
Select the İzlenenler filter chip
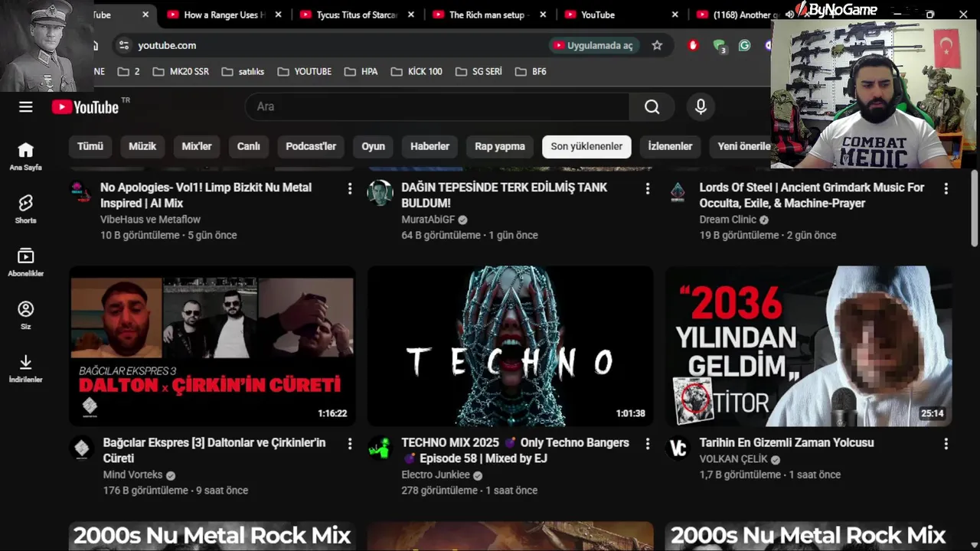pyautogui.click(x=670, y=146)
